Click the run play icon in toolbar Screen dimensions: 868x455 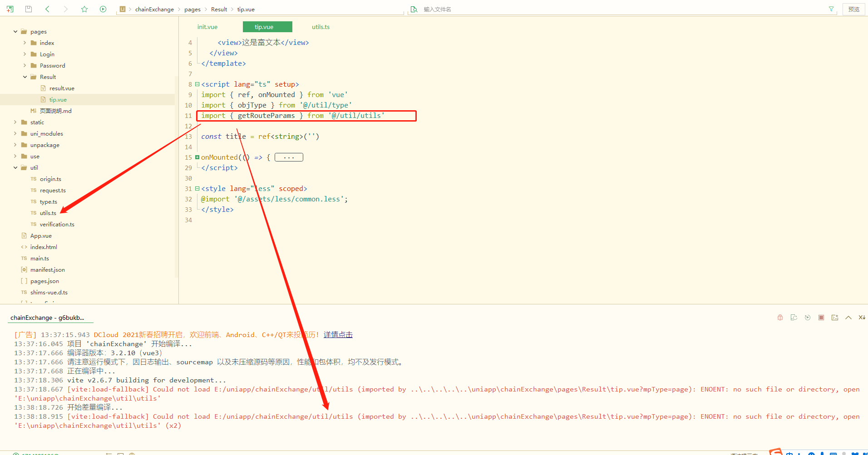pos(103,9)
